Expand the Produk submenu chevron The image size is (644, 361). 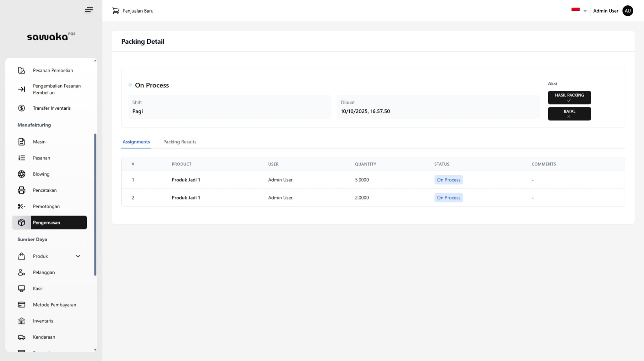pyautogui.click(x=78, y=256)
